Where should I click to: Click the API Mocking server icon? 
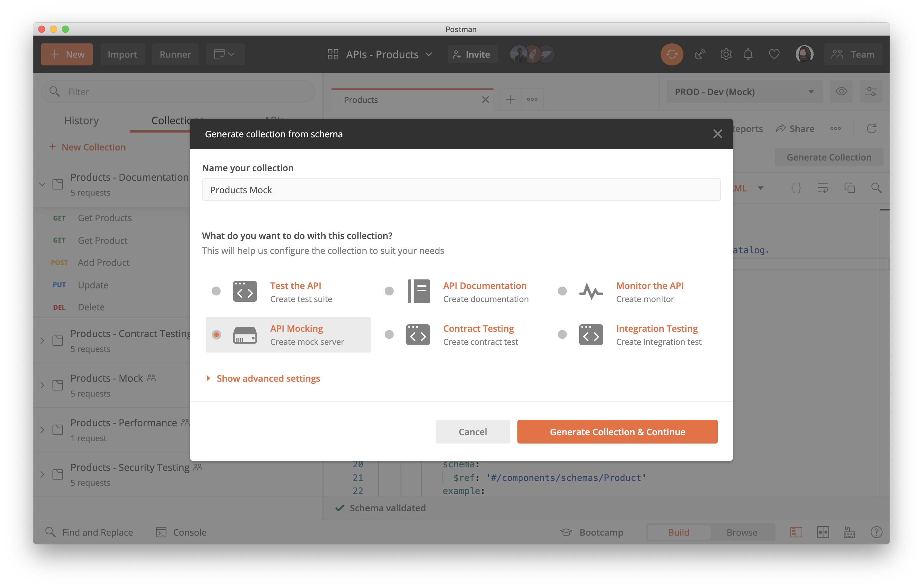(x=244, y=335)
